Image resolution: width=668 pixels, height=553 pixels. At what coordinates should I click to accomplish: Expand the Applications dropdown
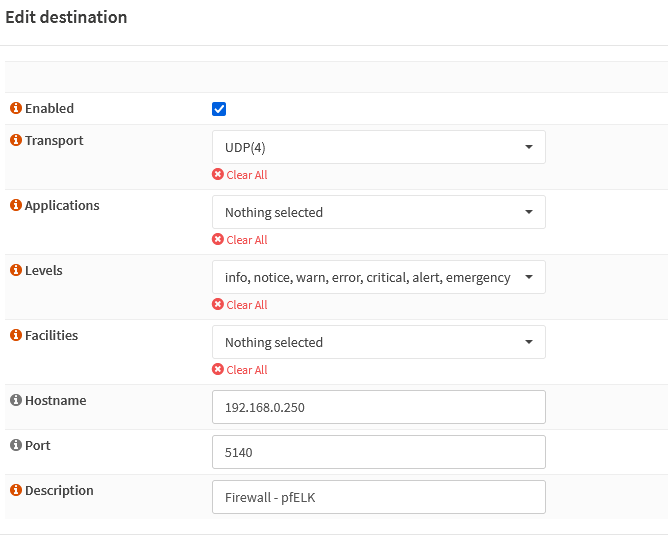[379, 212]
